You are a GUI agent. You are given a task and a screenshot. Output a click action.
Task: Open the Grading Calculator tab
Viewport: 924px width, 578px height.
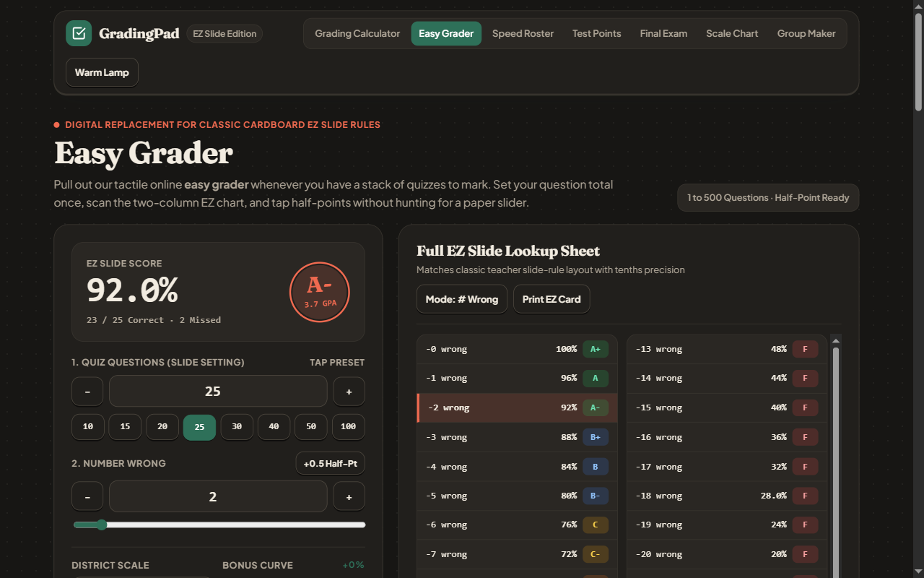coord(357,33)
